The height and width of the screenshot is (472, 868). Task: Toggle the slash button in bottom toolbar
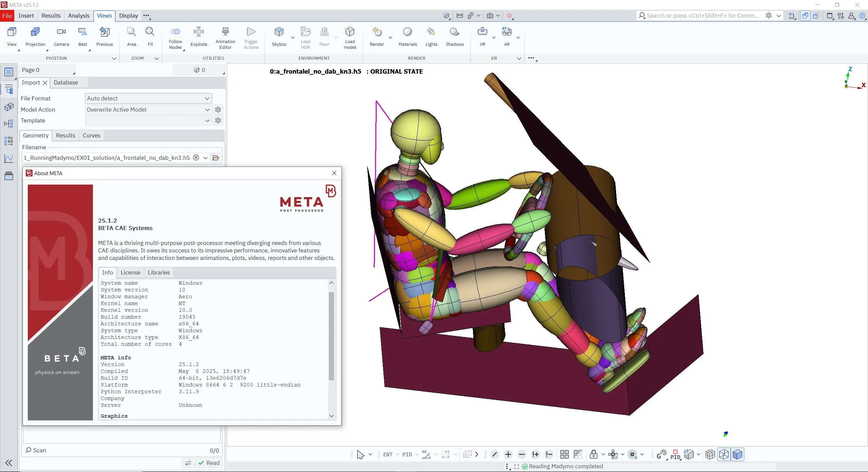[494, 454]
